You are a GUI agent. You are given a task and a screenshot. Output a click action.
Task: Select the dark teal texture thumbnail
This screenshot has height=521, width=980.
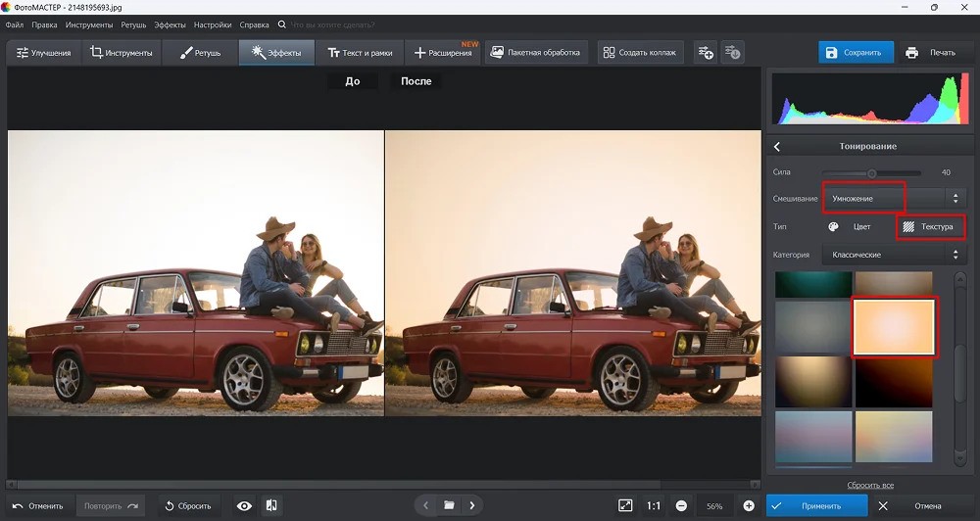click(x=813, y=285)
